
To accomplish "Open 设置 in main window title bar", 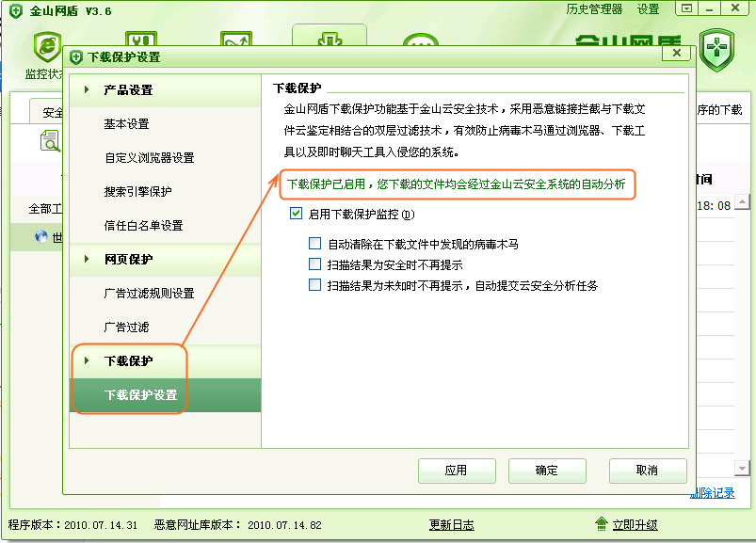I will tap(648, 9).
